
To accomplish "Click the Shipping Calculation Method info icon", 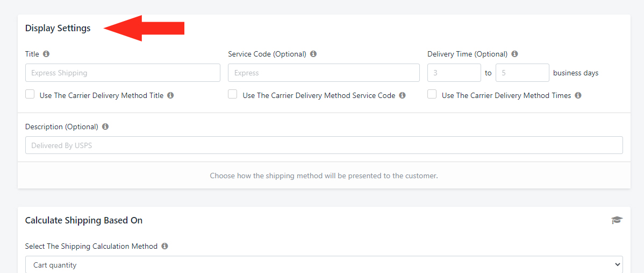I will point(164,246).
